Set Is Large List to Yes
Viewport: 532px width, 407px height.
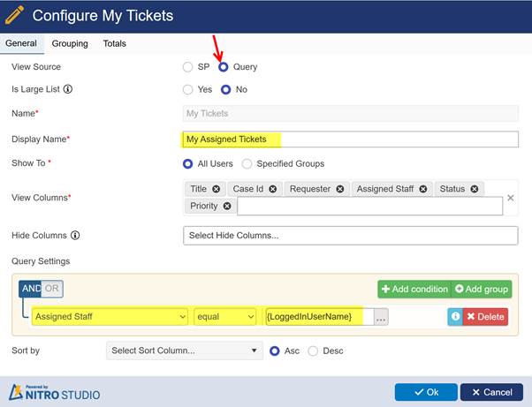click(x=186, y=89)
